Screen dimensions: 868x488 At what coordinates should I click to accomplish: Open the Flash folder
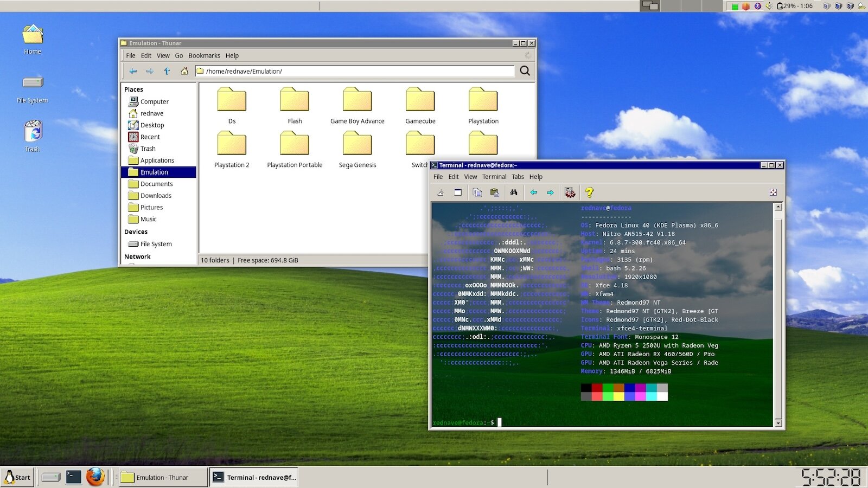coord(295,105)
